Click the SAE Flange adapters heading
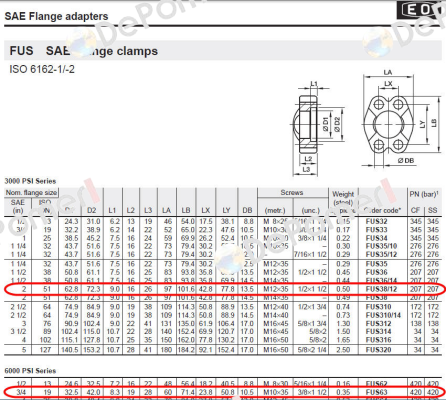Viewport: 446px width, 400px height. click(x=56, y=16)
